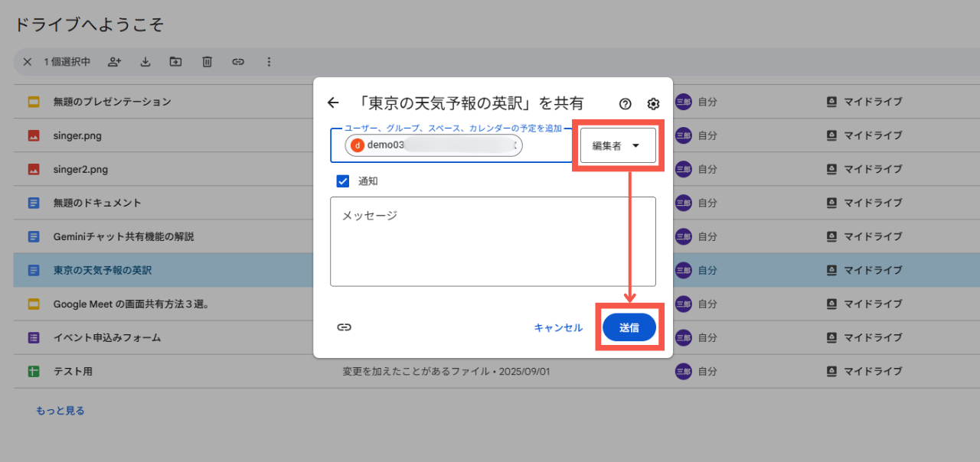Image resolution: width=980 pixels, height=462 pixels.
Task: Click the image icon beside singer.png
Action: coord(34,135)
